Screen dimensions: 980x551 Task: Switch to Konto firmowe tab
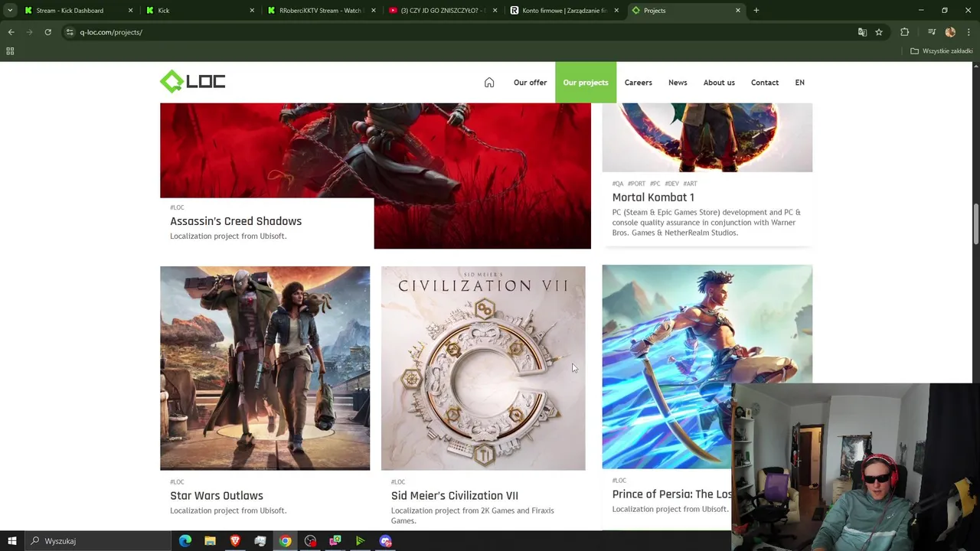point(564,11)
